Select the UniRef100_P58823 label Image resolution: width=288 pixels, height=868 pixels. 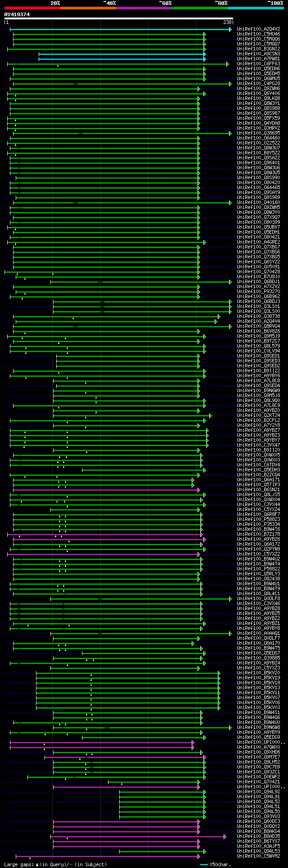point(258,520)
